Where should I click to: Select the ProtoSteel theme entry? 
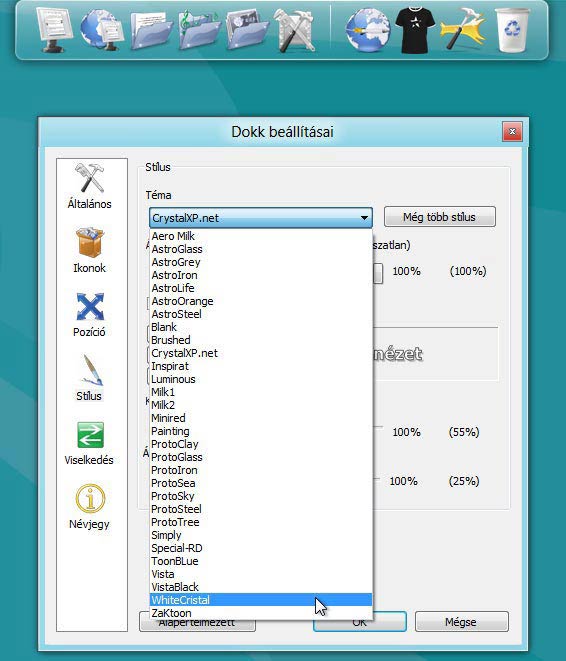tap(261, 509)
